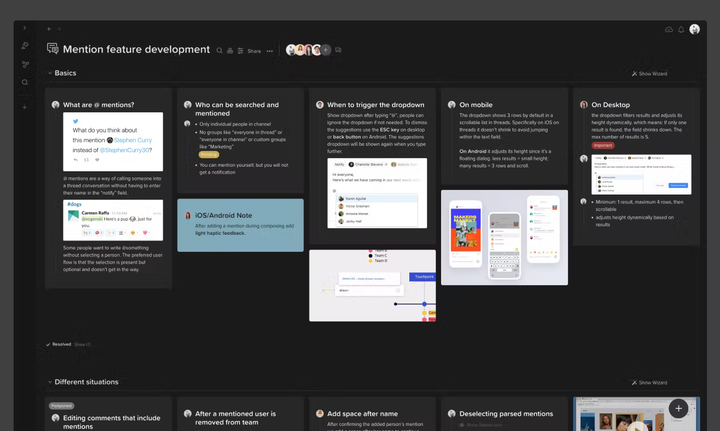
Task: Add a collaborator with the plus circle
Action: click(326, 50)
